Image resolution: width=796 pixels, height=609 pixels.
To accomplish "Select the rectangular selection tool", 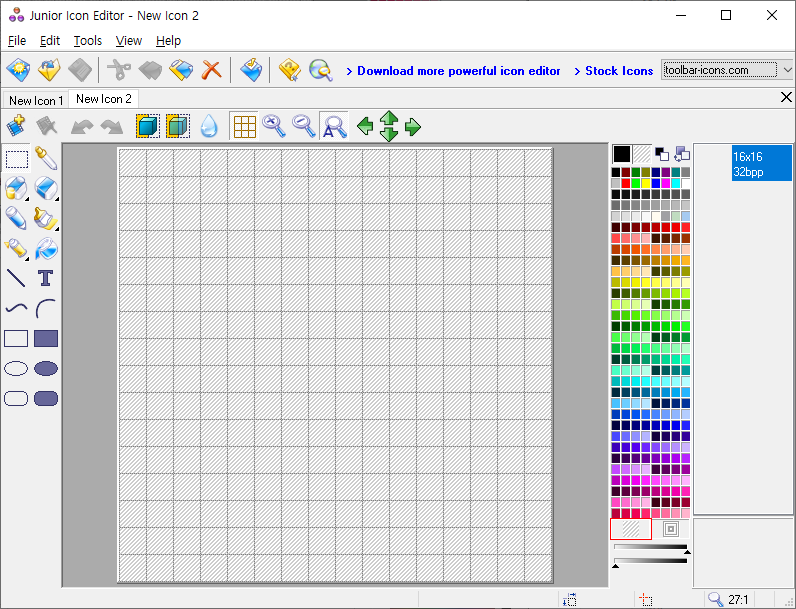I will [17, 159].
